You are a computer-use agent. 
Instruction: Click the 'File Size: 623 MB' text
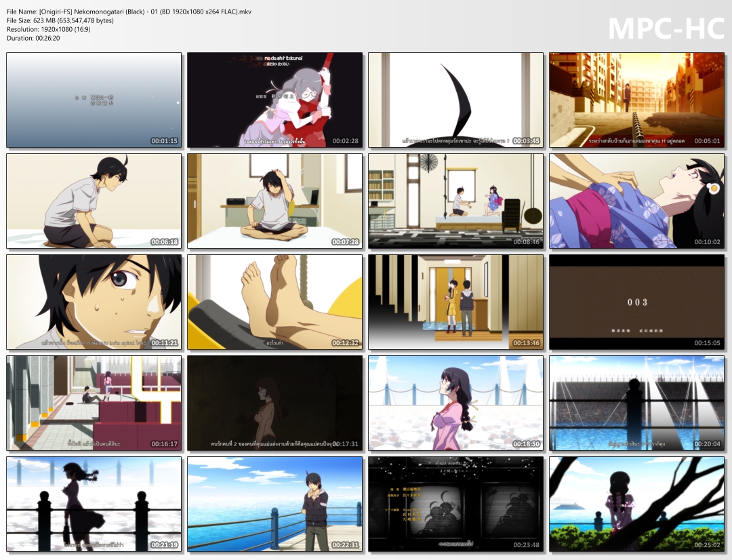(x=60, y=20)
